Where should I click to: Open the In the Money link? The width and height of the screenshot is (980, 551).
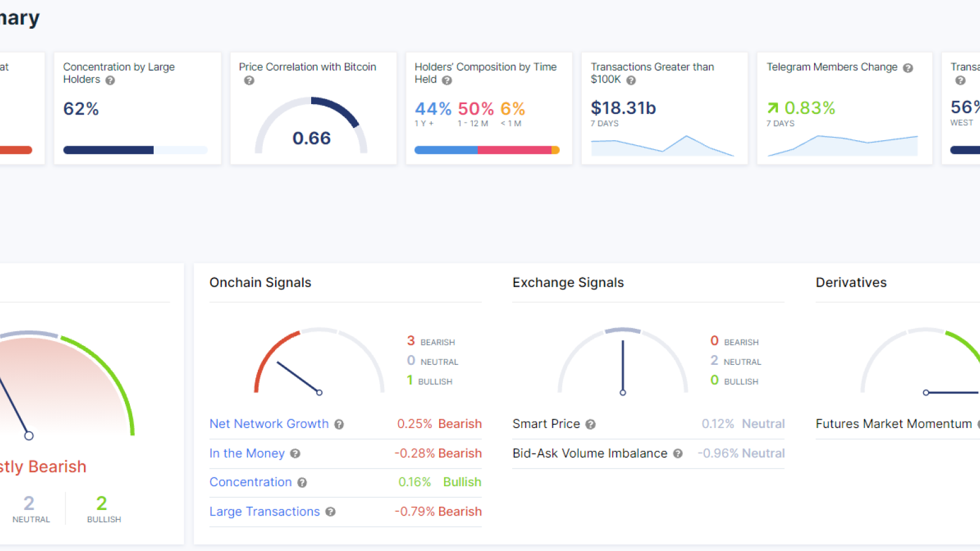pyautogui.click(x=247, y=453)
